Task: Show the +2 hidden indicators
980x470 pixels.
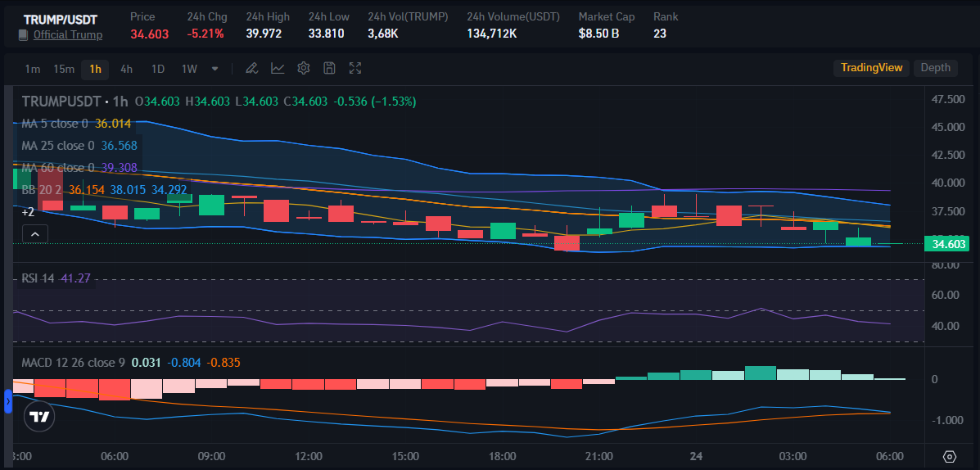Action: coord(28,212)
